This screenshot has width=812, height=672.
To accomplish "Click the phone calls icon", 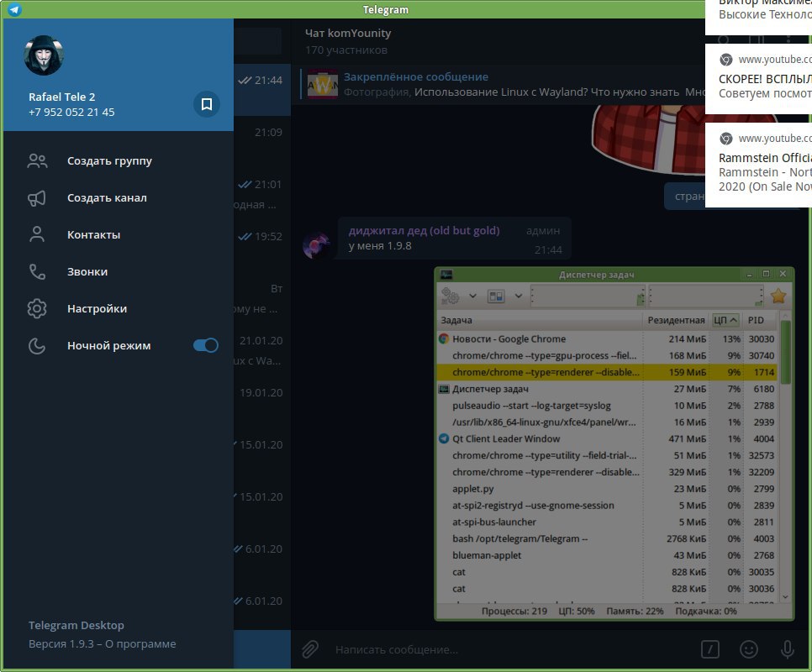I will click(37, 271).
